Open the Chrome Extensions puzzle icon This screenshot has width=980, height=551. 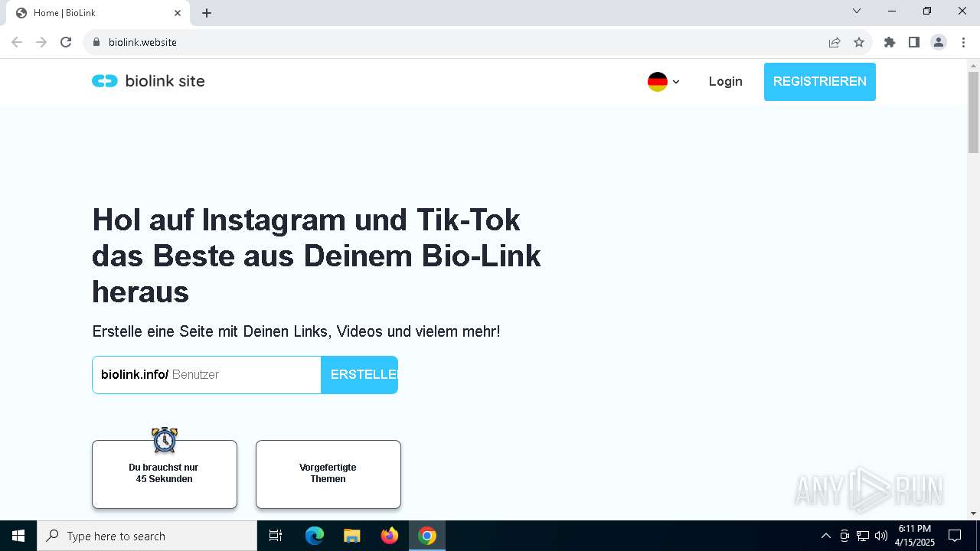click(890, 42)
